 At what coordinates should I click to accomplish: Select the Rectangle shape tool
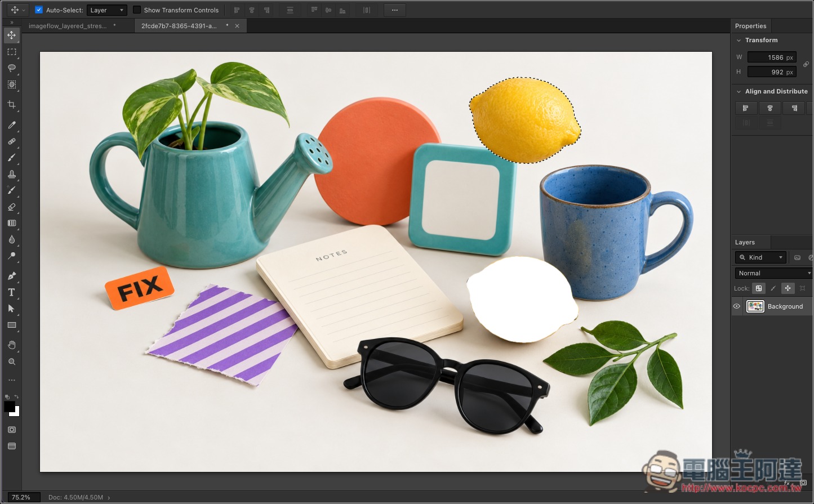[11, 325]
